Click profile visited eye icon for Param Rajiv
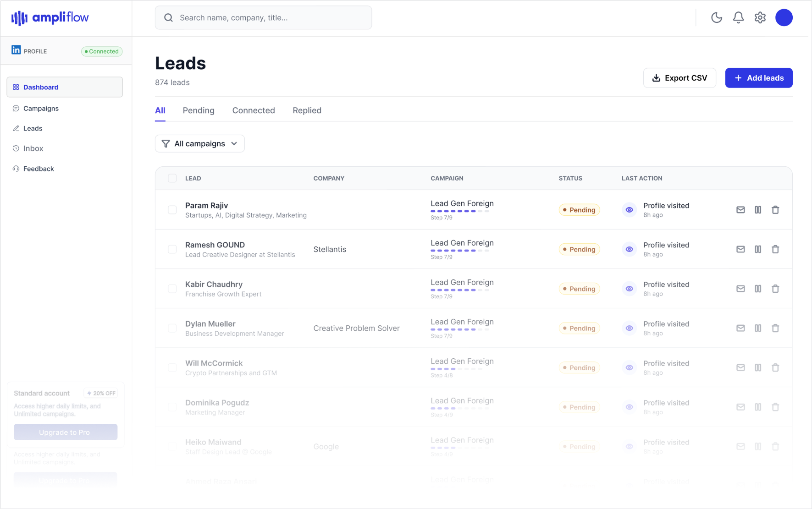This screenshot has height=509, width=812. coord(630,210)
